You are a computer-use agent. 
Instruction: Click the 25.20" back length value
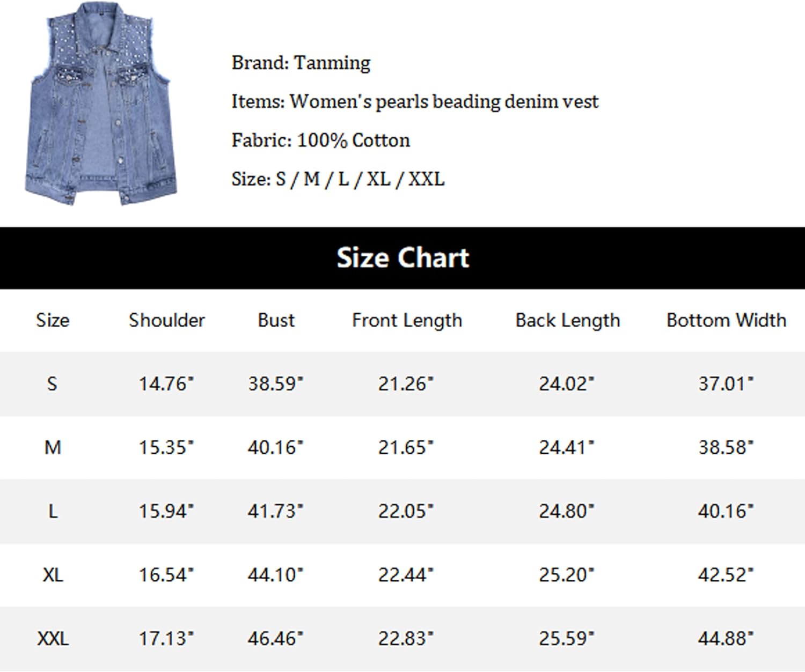(x=567, y=575)
